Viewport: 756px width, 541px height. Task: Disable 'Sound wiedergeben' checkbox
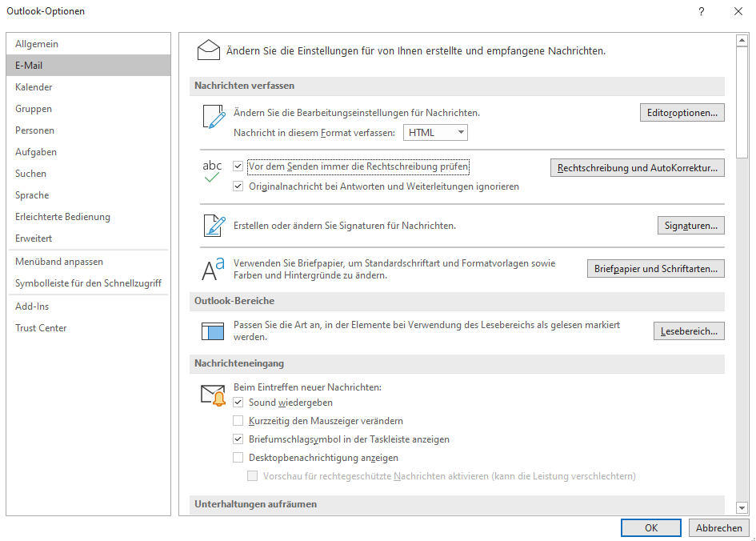pyautogui.click(x=238, y=403)
